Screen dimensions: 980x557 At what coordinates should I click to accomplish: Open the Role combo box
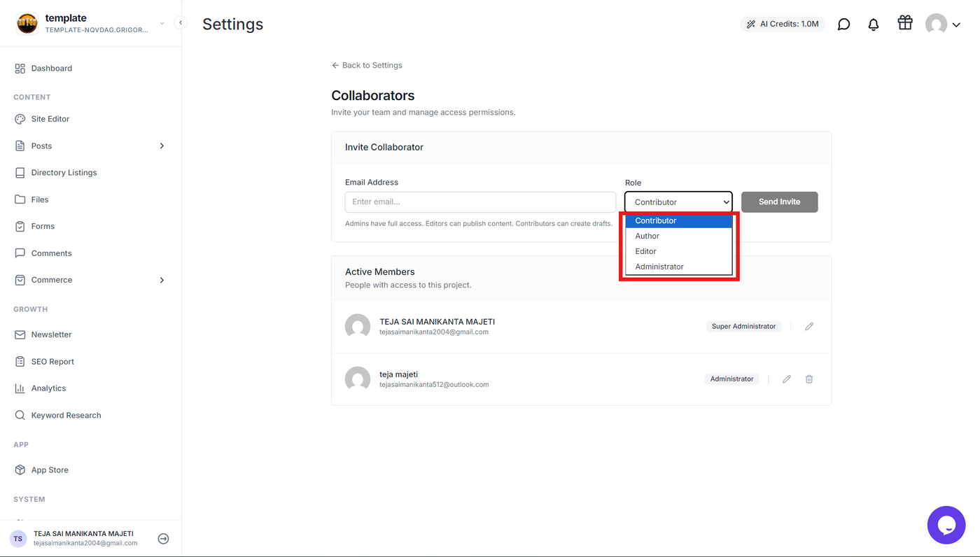click(x=678, y=202)
